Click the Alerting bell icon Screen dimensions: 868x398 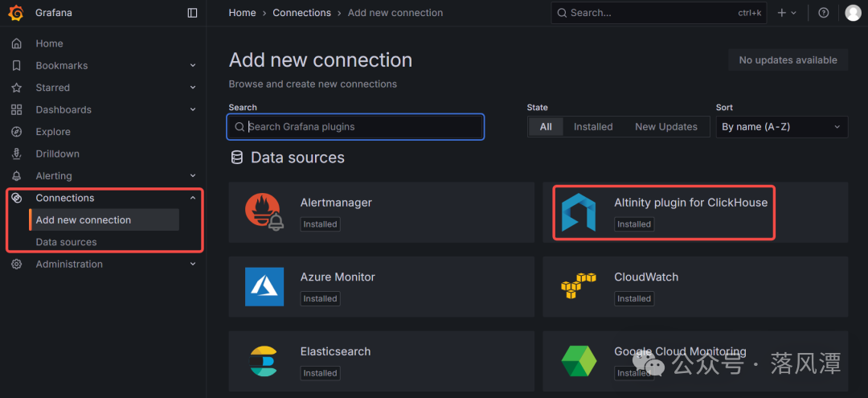click(17, 176)
